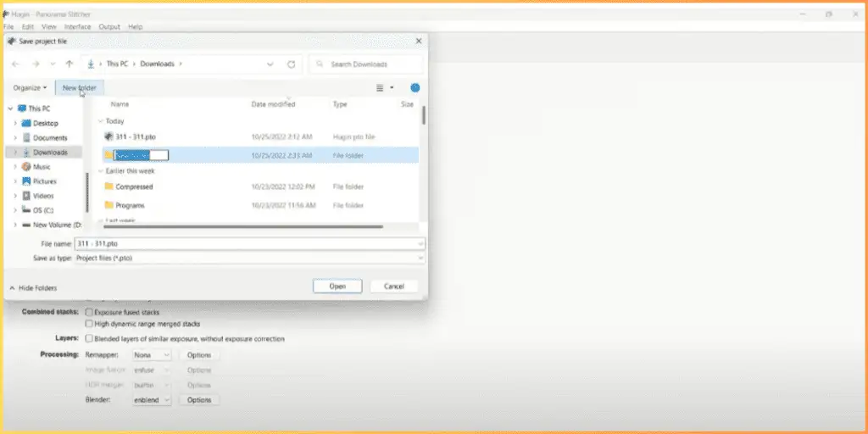Screen dimensions: 868x434
Task: Enable Exposure fused stacks checkbox
Action: tap(88, 312)
